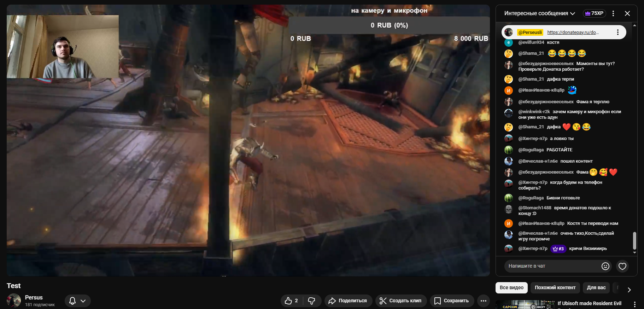Click the Сохранить save button
The width and height of the screenshot is (644, 309).
452,301
